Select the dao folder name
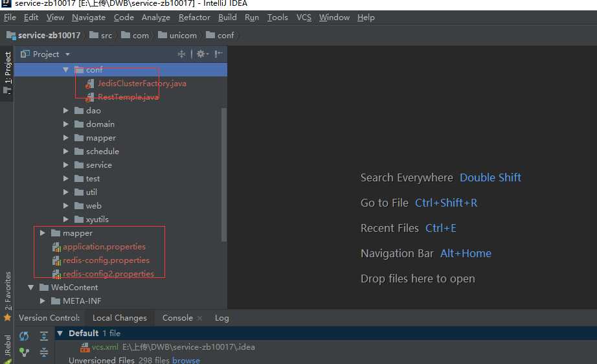 click(93, 110)
